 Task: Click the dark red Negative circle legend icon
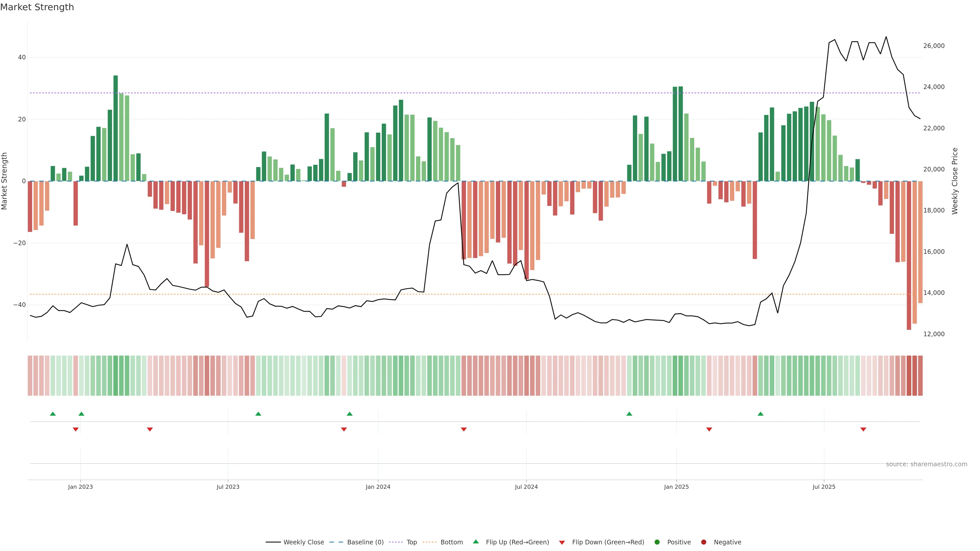click(x=703, y=542)
